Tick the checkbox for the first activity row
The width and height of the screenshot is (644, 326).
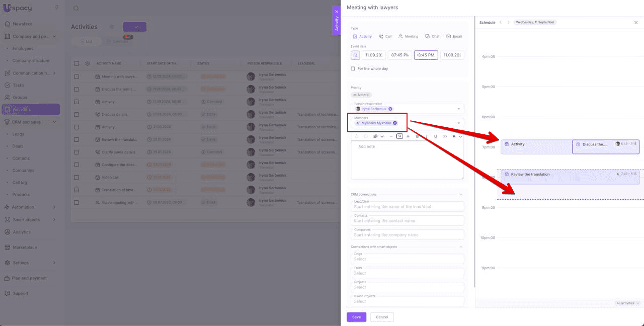[76, 77]
